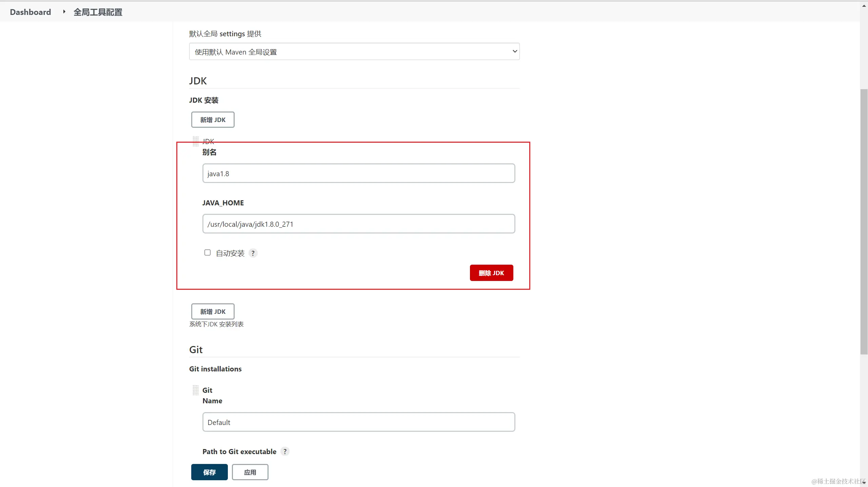Click the vertical page scrollbar thumb

[x=864, y=222]
